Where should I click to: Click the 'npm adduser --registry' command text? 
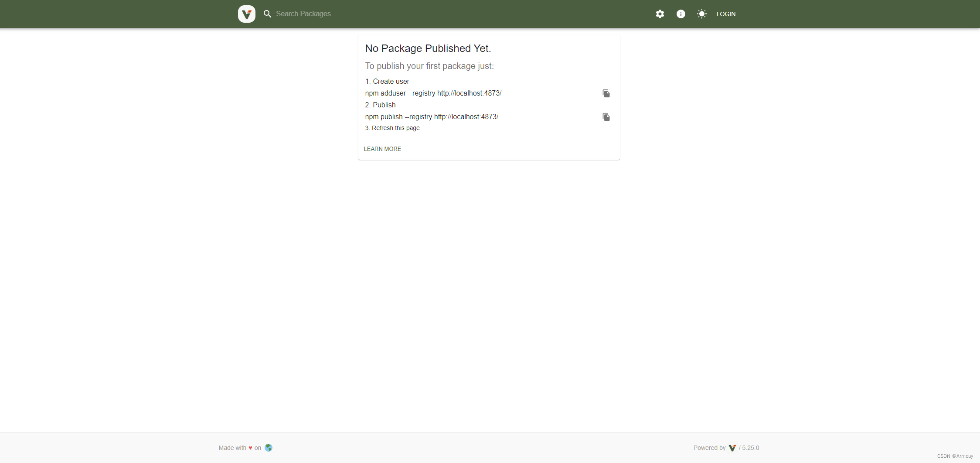(x=433, y=93)
